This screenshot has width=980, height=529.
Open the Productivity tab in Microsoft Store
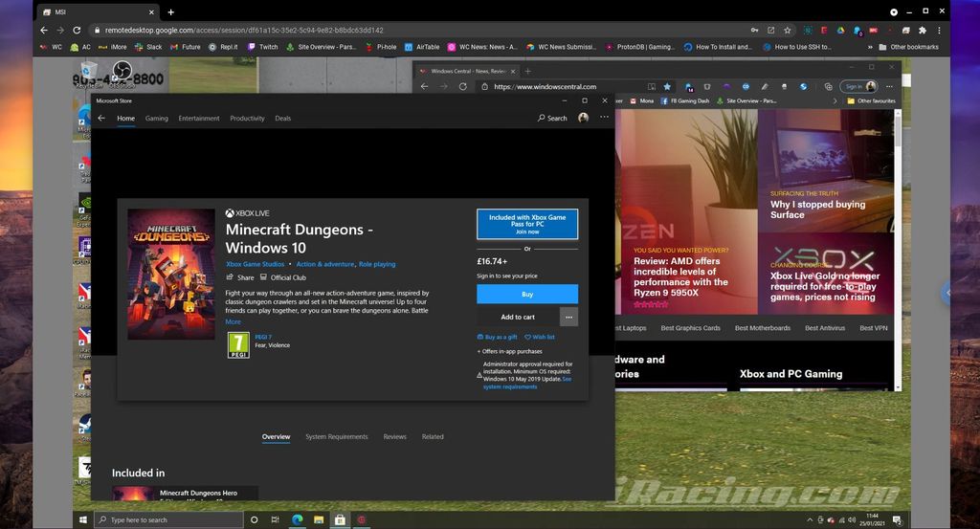pos(247,118)
